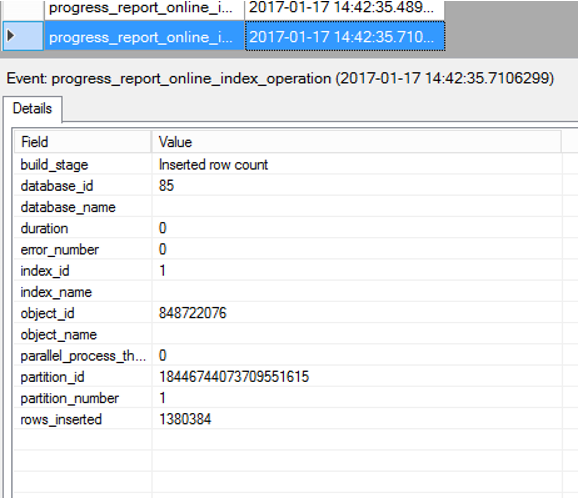Select the 14:42:35.489 event row
The width and height of the screenshot is (578, 498).
[x=244, y=9]
